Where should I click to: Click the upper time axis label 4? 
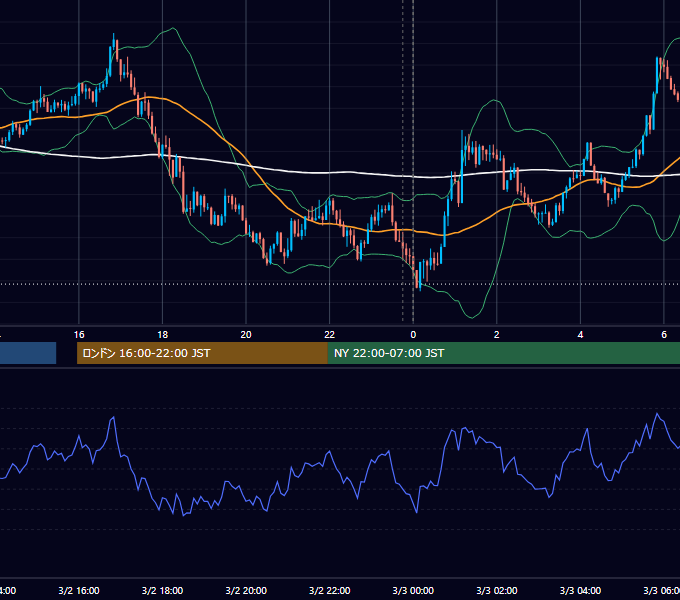point(580,335)
